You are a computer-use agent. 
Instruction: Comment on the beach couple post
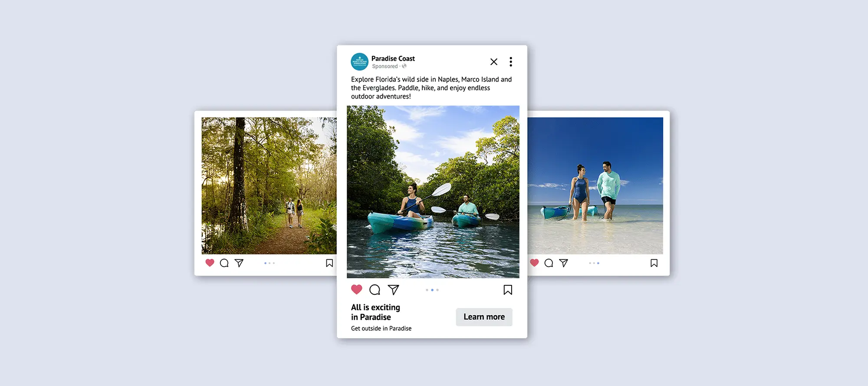tap(549, 263)
